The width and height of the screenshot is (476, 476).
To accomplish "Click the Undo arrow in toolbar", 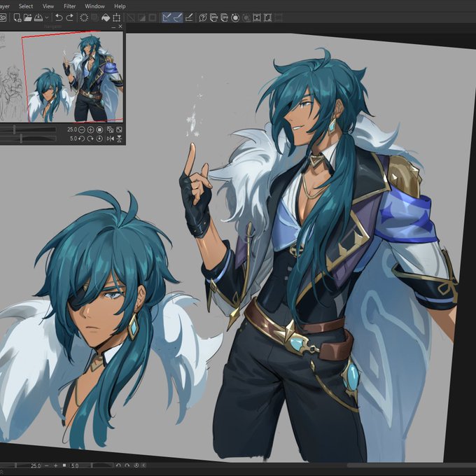I will 59,17.
